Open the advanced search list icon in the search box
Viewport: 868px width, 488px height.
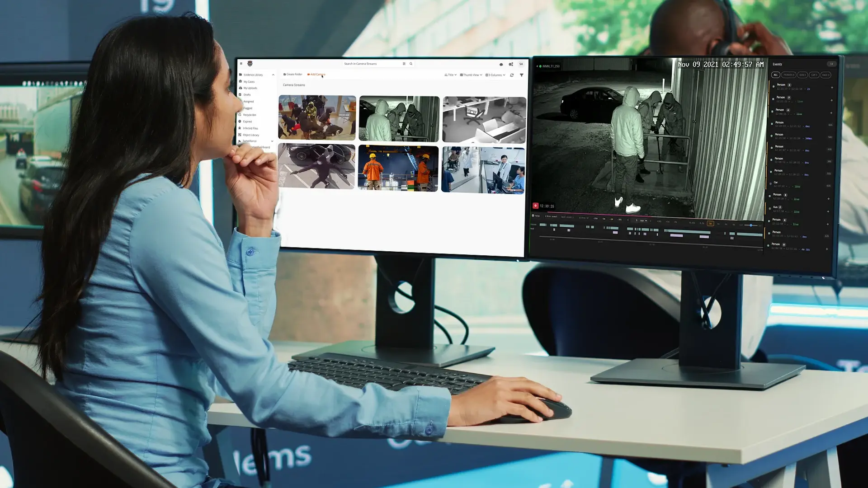click(x=404, y=64)
